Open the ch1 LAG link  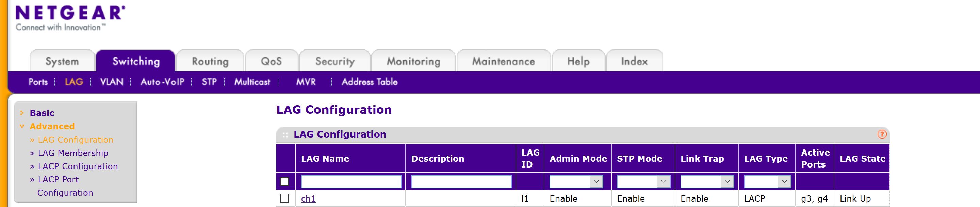coord(308,198)
